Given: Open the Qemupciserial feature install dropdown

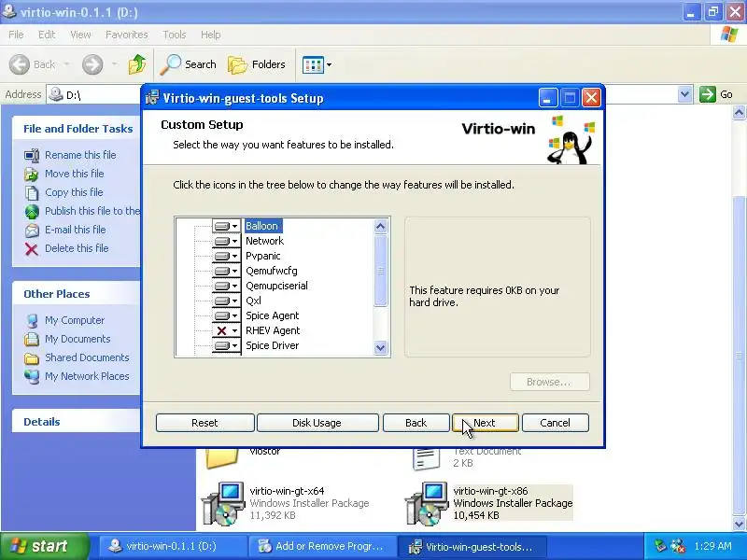Looking at the screenshot, I should 226,286.
